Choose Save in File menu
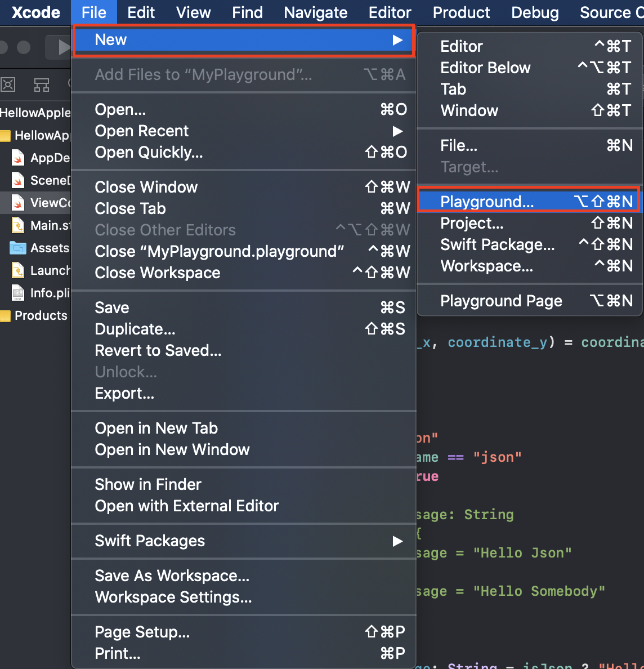Screen dimensions: 644x669 244,307
